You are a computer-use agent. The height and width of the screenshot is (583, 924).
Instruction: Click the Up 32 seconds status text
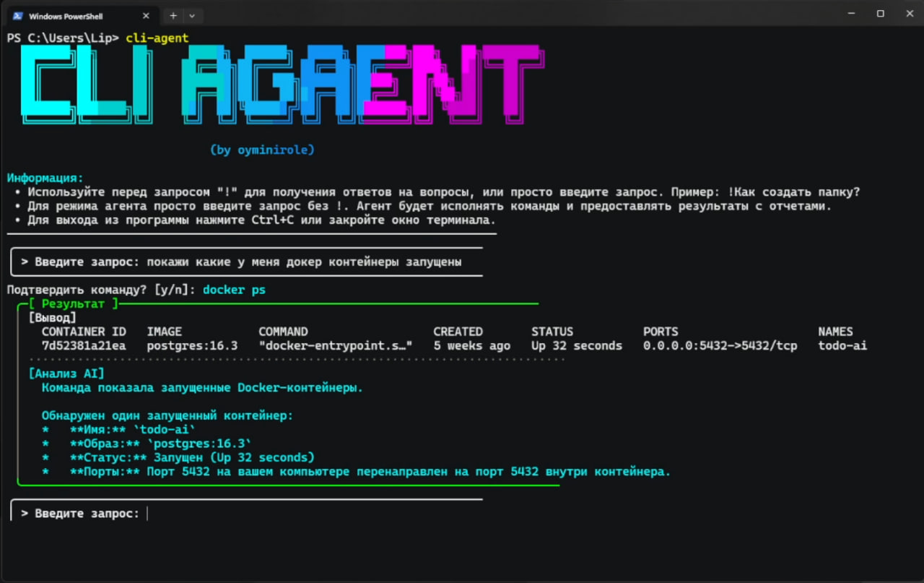click(x=577, y=345)
